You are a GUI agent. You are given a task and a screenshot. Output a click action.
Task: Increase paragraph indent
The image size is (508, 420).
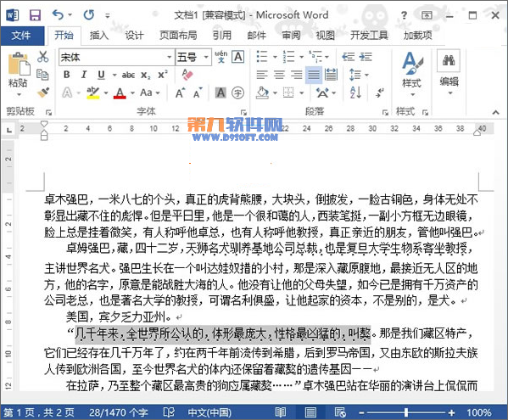tap(366, 57)
